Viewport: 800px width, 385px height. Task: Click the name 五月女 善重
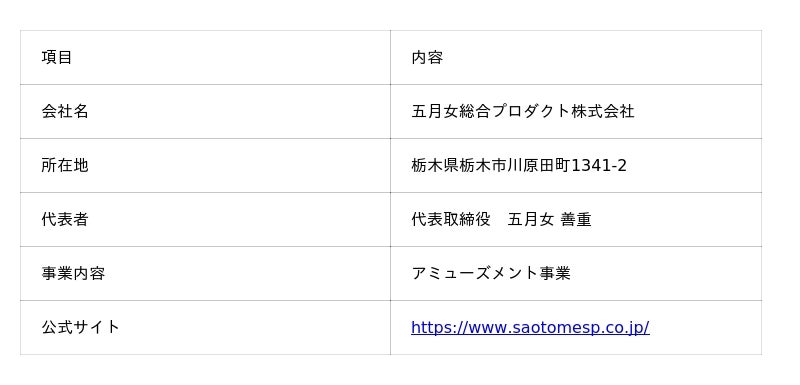[549, 219]
